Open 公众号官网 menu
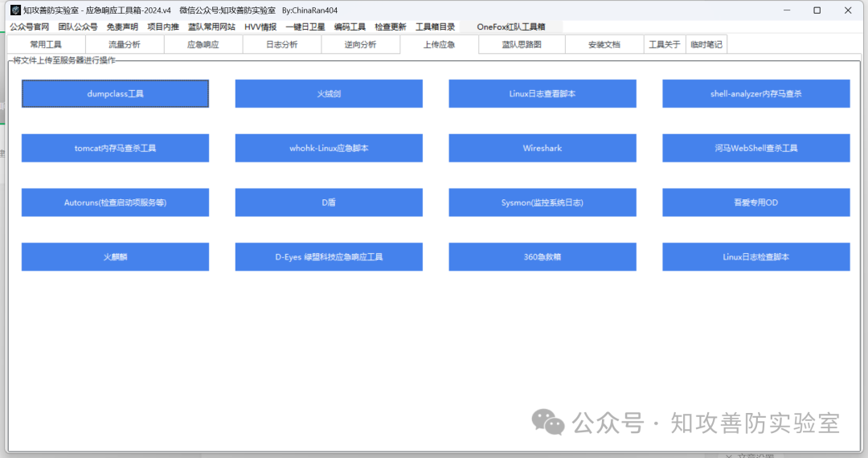 (30, 27)
